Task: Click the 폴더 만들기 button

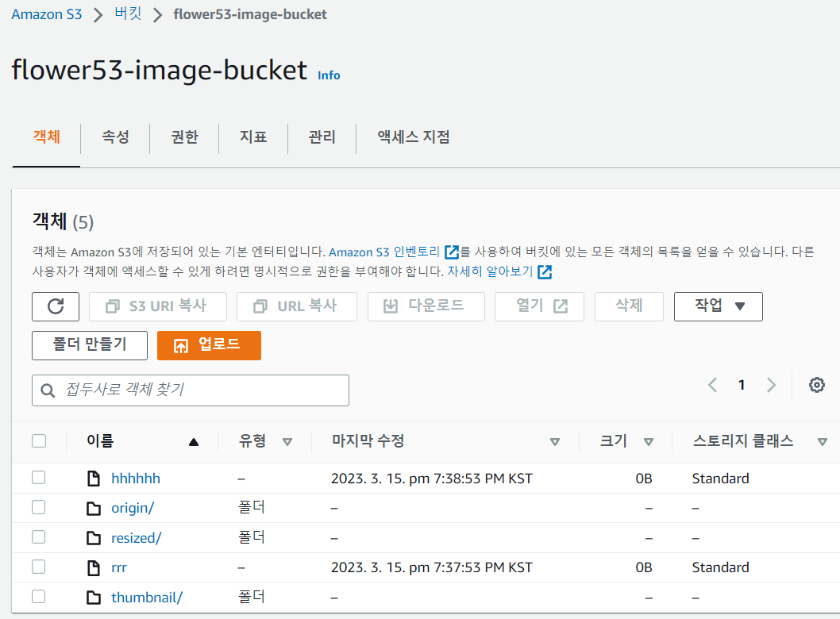Action: [90, 345]
